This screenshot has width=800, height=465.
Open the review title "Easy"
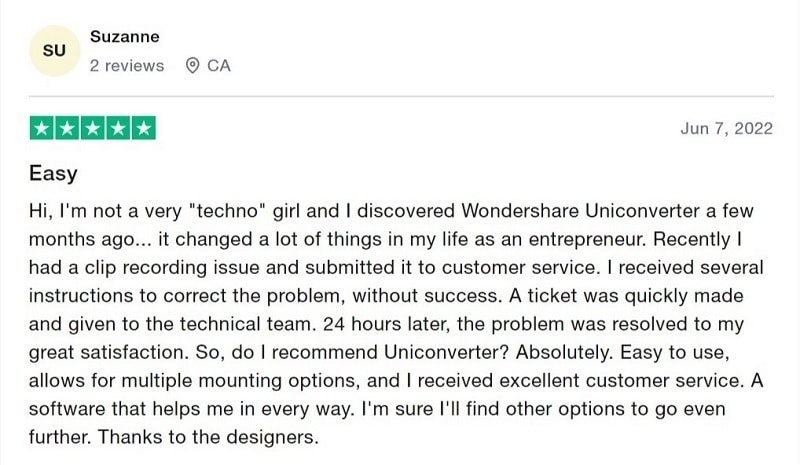pyautogui.click(x=53, y=173)
